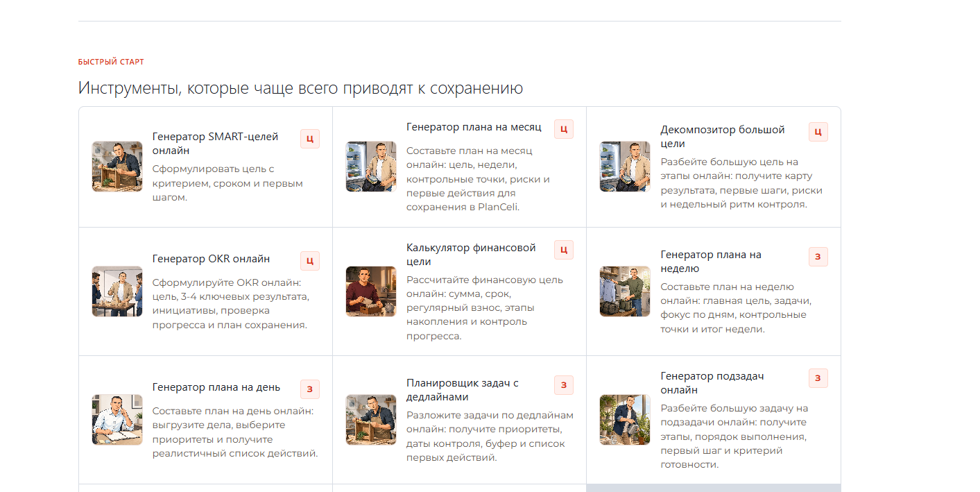The width and height of the screenshot is (980, 492).
Task: Click description 'Сформулируйте OKR онлайн'
Action: point(230,304)
